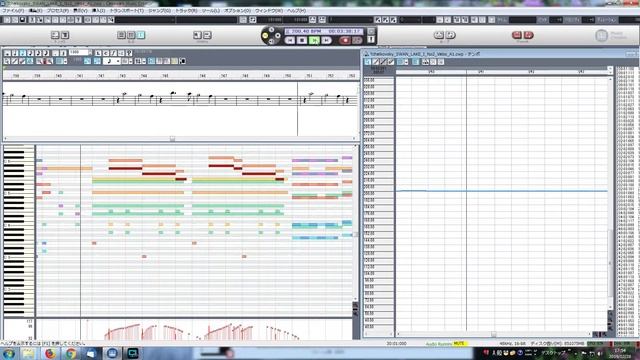Click the black square icon ending staff toolbar
The image size is (640, 360).
[x=182, y=61]
